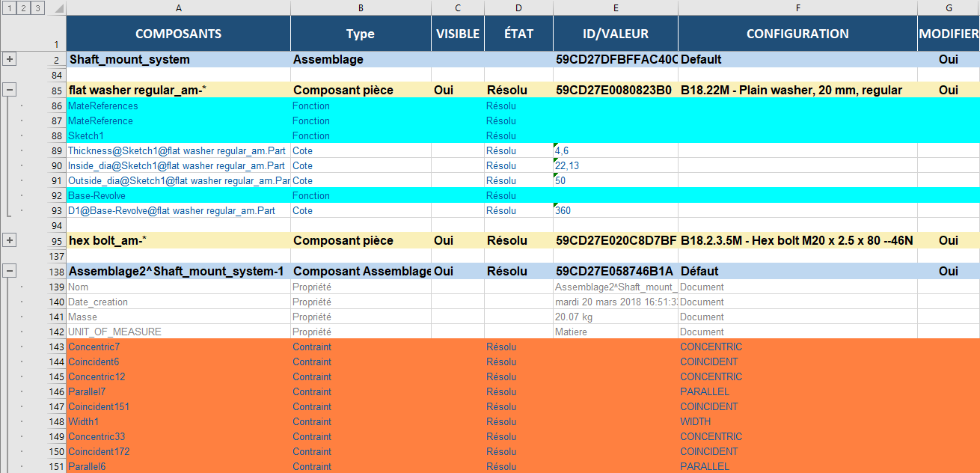Viewport: 980px width, 473px height.
Task: Select the Base-Revolve cell
Action: click(x=178, y=195)
